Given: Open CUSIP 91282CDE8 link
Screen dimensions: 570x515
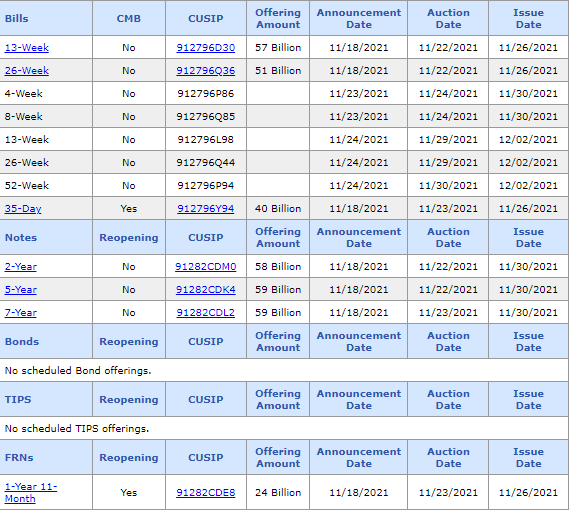Looking at the screenshot, I should click(x=206, y=493).
